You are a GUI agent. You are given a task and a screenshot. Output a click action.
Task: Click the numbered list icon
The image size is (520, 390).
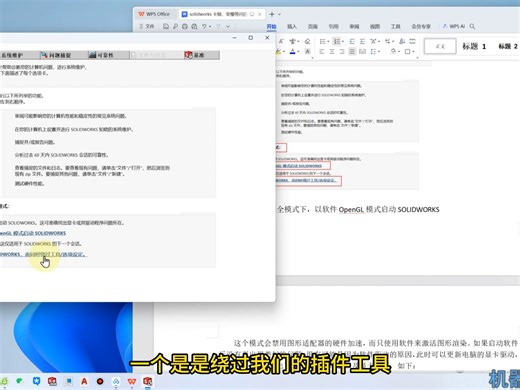click(337, 41)
